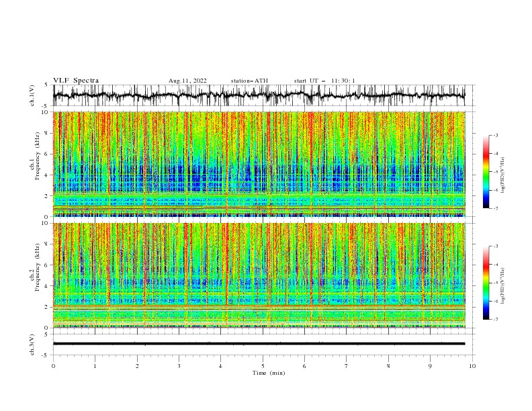Click time-axis tick label "2"
This screenshot has width=532, height=411.
pos(137,366)
